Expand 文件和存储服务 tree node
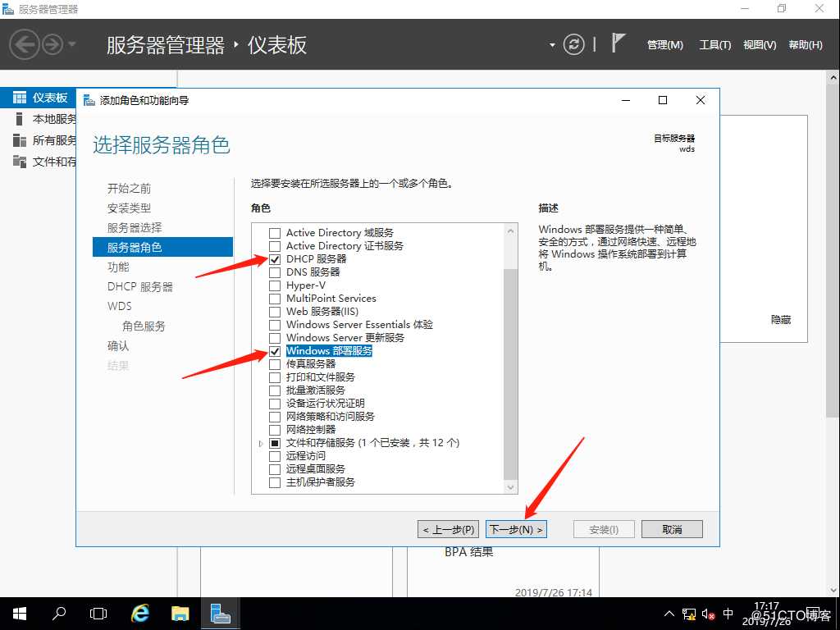 pyautogui.click(x=261, y=444)
